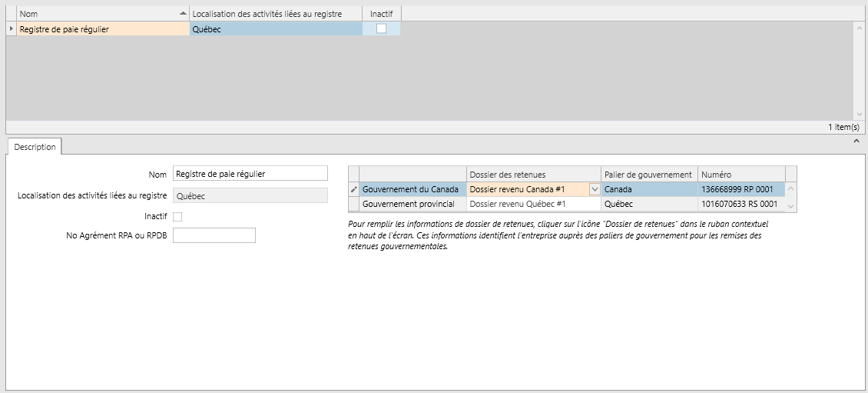The height and width of the screenshot is (393, 868).
Task: Click the '1 item(s)' count text
Action: pyautogui.click(x=843, y=127)
